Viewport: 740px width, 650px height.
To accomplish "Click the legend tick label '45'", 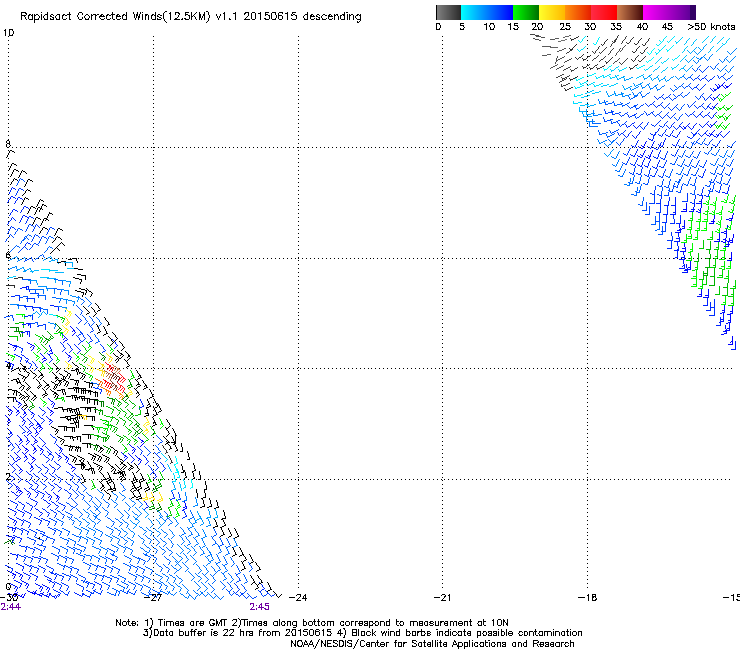I will coord(667,27).
